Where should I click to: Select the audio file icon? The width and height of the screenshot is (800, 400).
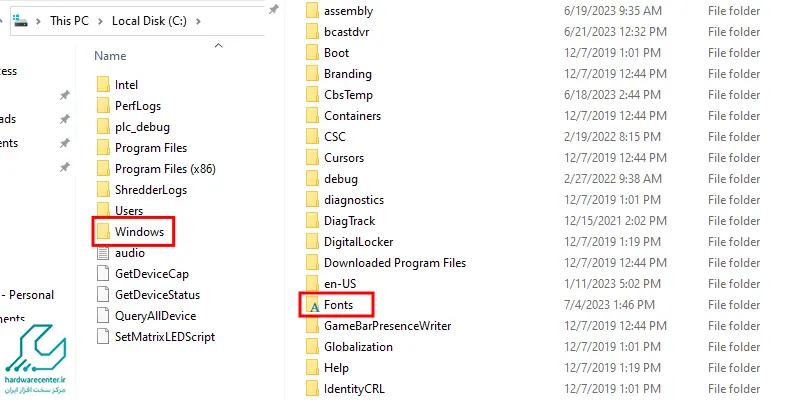104,253
